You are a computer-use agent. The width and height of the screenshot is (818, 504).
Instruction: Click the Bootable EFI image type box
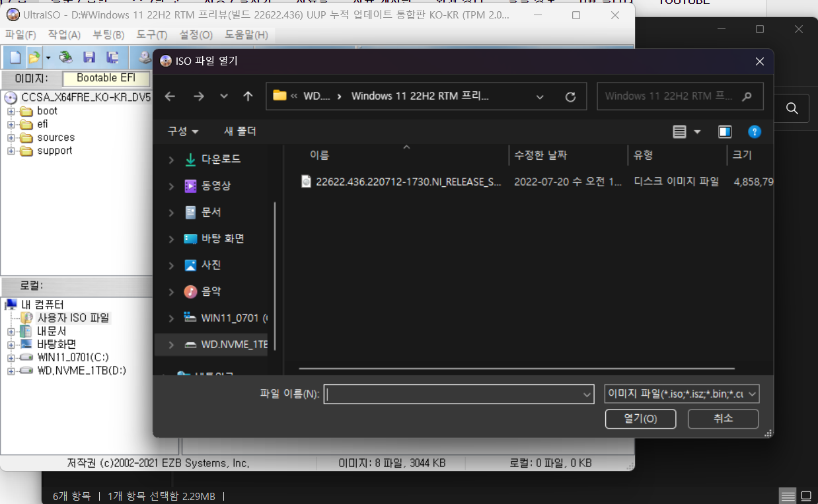(x=106, y=78)
